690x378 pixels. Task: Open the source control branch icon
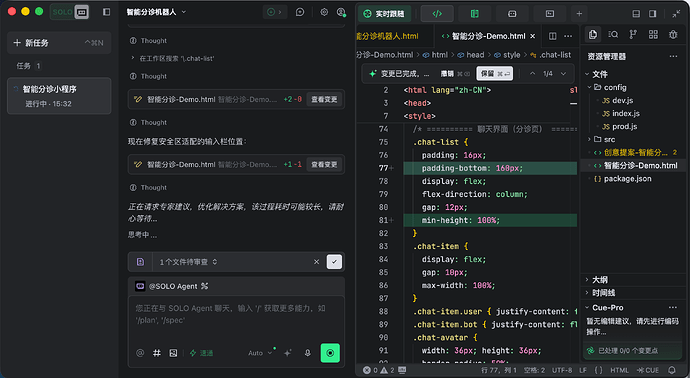633,34
